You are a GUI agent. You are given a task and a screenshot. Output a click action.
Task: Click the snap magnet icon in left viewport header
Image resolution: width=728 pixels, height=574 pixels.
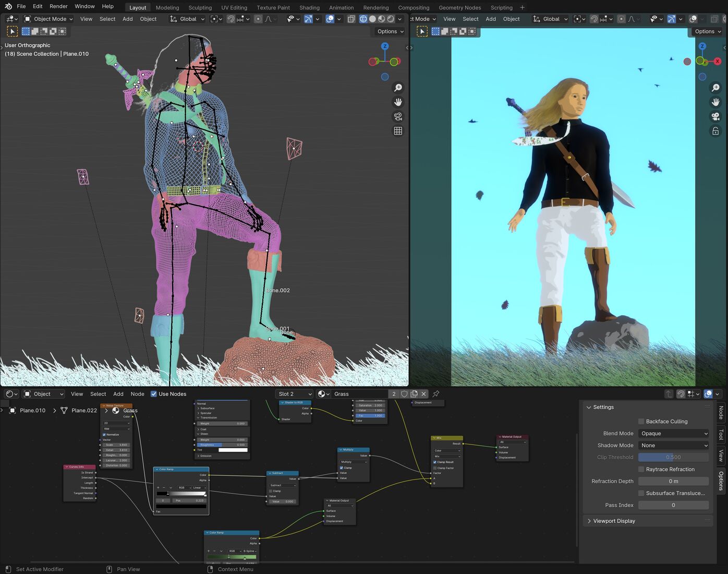point(230,19)
